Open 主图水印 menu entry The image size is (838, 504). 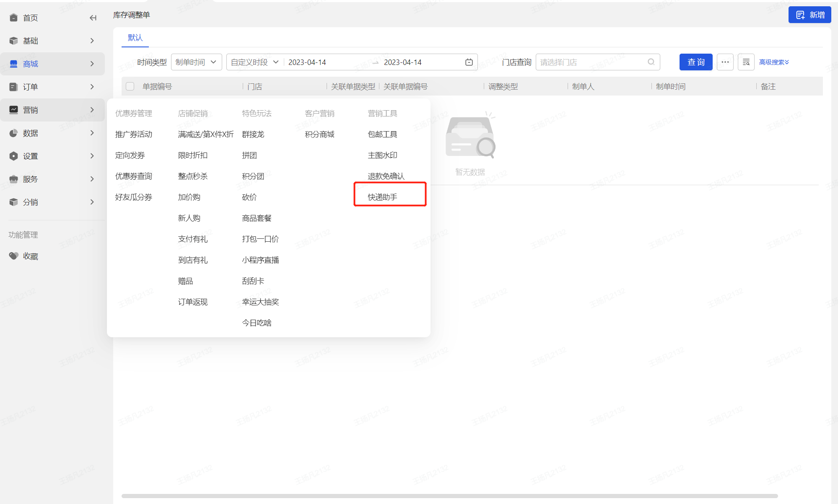pyautogui.click(x=382, y=155)
